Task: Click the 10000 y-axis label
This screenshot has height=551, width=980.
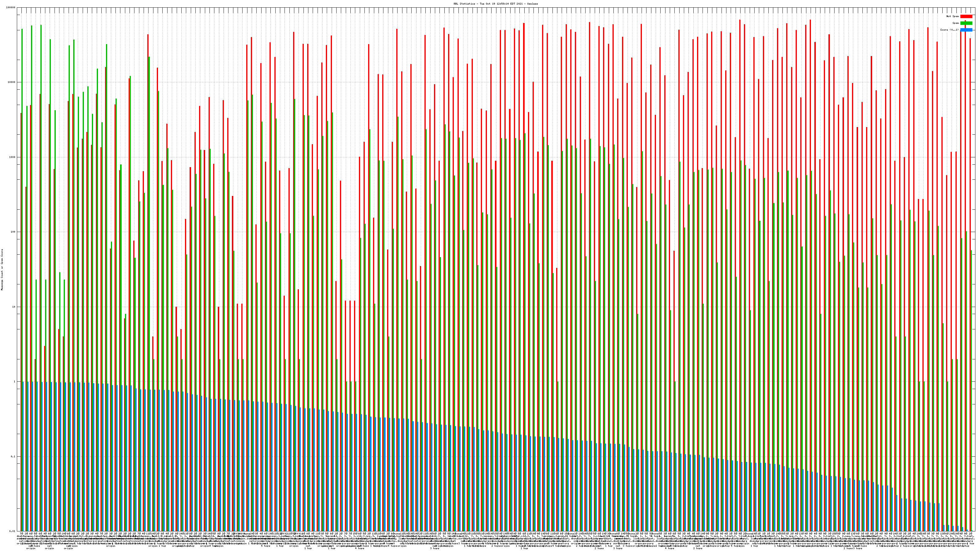Action: (x=12, y=83)
